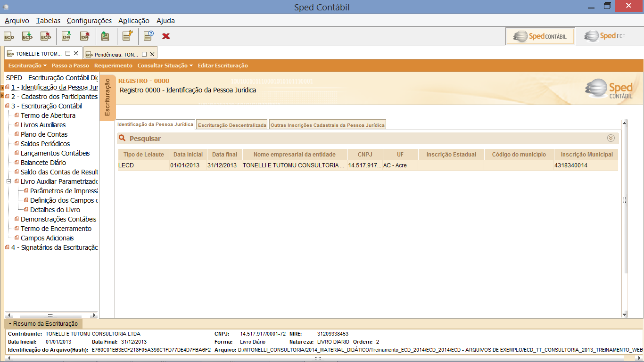Image resolution: width=644 pixels, height=362 pixels.
Task: Open Demonstrações Contábeis in the tree
Action: [x=58, y=219]
